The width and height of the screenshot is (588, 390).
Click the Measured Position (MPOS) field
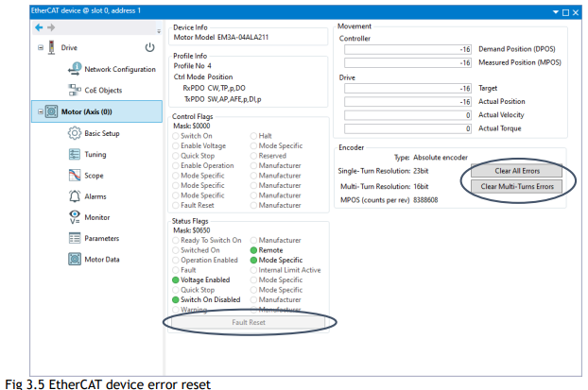pos(407,62)
